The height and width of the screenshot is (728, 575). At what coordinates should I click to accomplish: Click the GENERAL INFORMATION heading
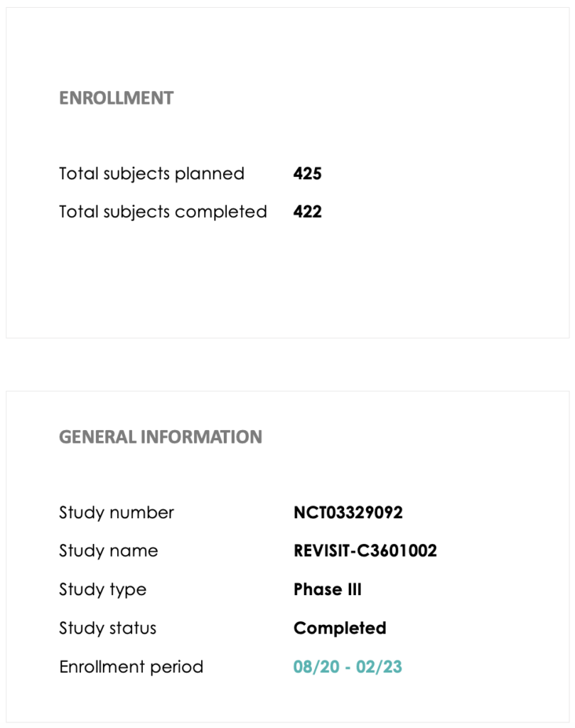coord(161,437)
